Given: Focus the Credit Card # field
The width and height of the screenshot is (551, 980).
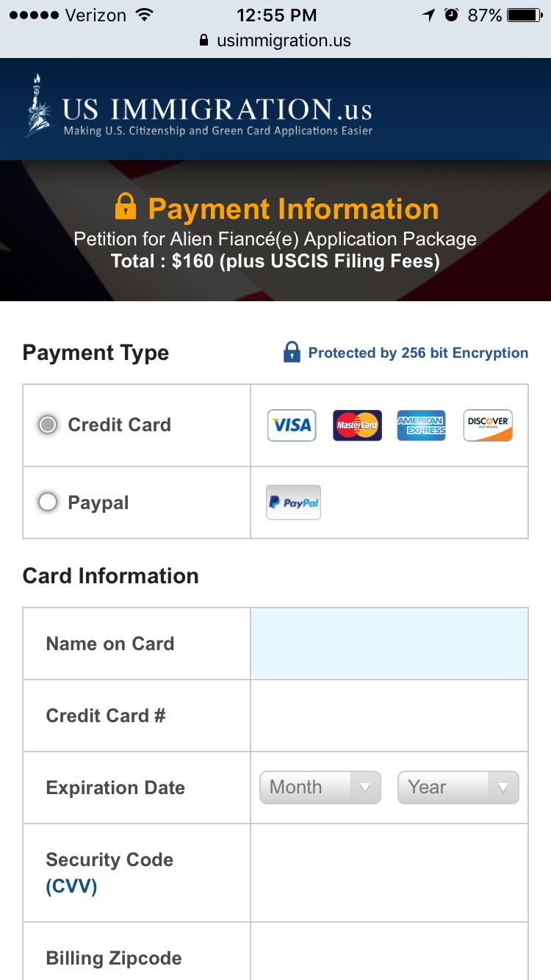Looking at the screenshot, I should click(389, 716).
